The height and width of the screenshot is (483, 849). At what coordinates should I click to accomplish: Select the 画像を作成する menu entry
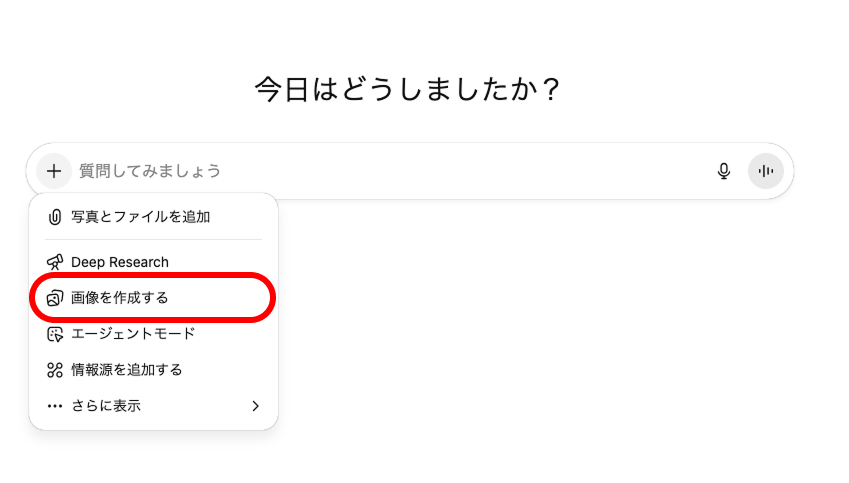pos(120,298)
